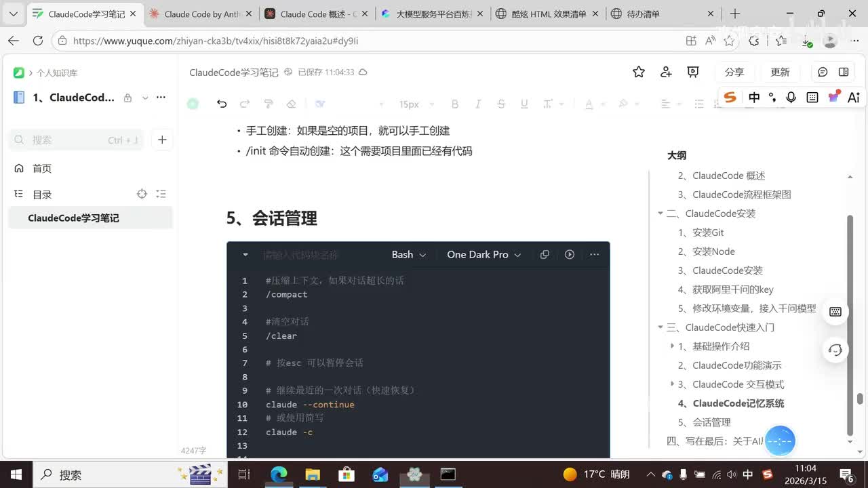The height and width of the screenshot is (488, 868).
Task: Clear formatting with the eraser icon
Action: pos(291,104)
